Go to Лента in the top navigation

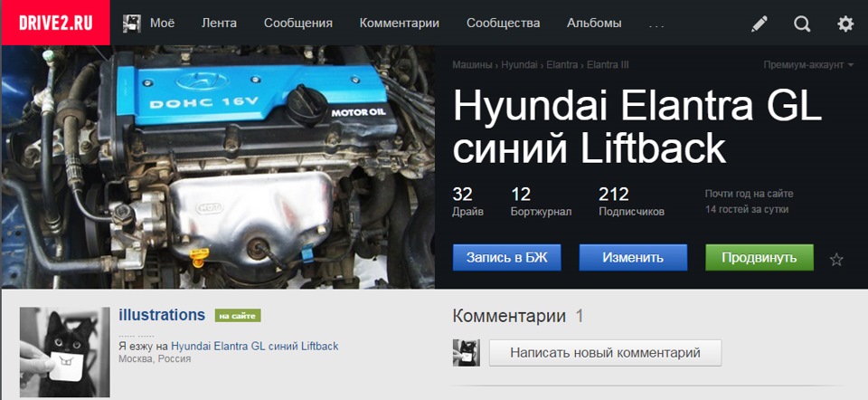(219, 24)
